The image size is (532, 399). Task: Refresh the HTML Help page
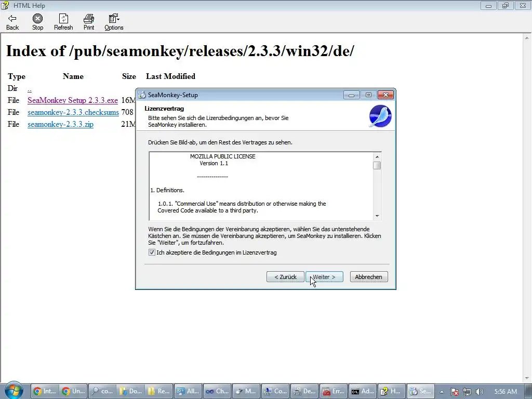63,22
